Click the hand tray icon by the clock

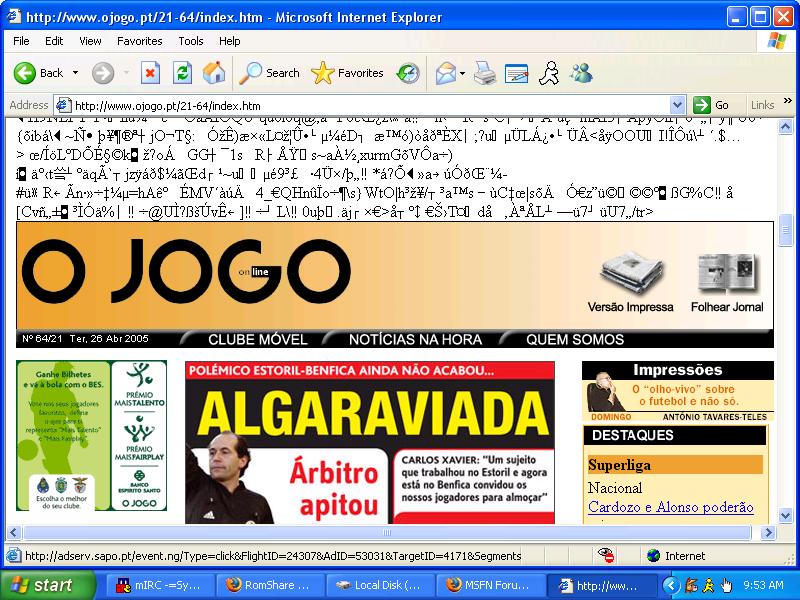726,585
